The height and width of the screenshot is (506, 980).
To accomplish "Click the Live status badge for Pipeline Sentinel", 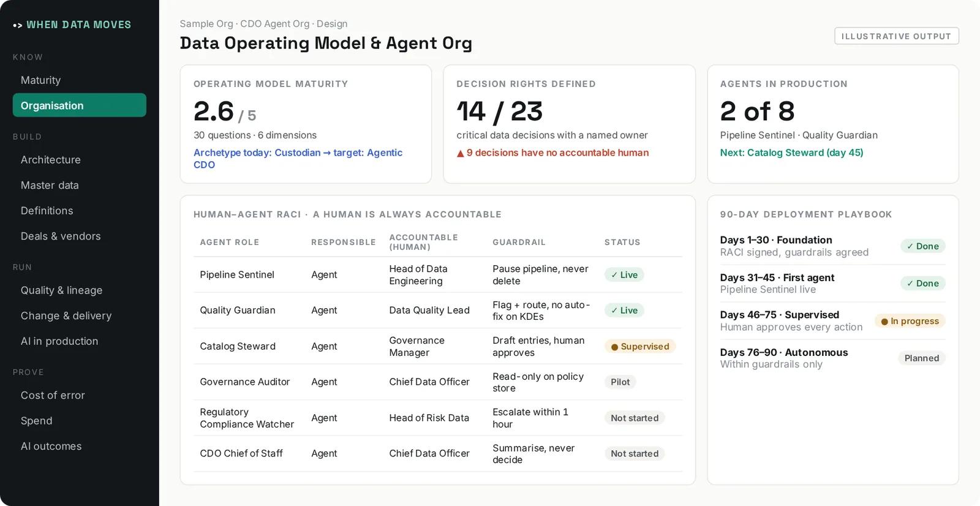I will point(624,275).
